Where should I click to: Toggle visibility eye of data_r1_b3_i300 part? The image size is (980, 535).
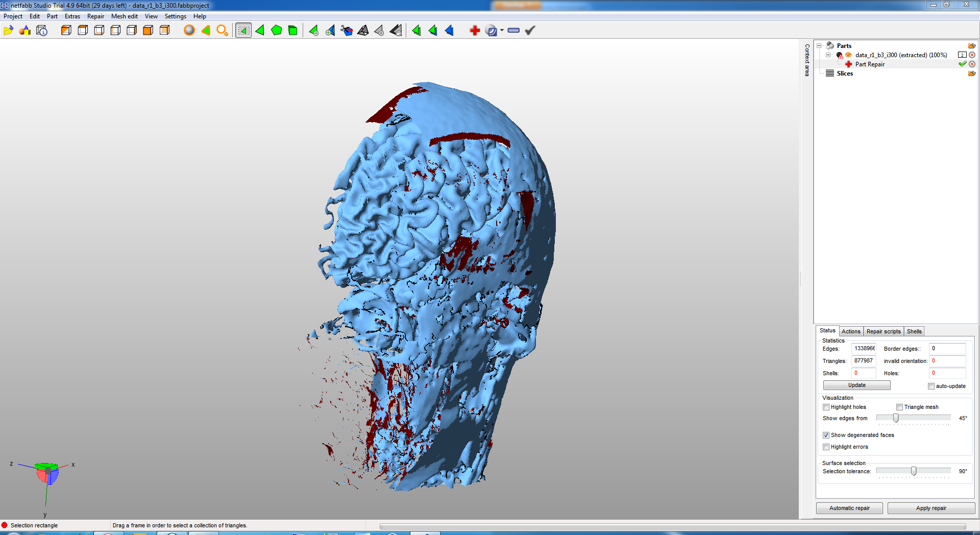(848, 55)
